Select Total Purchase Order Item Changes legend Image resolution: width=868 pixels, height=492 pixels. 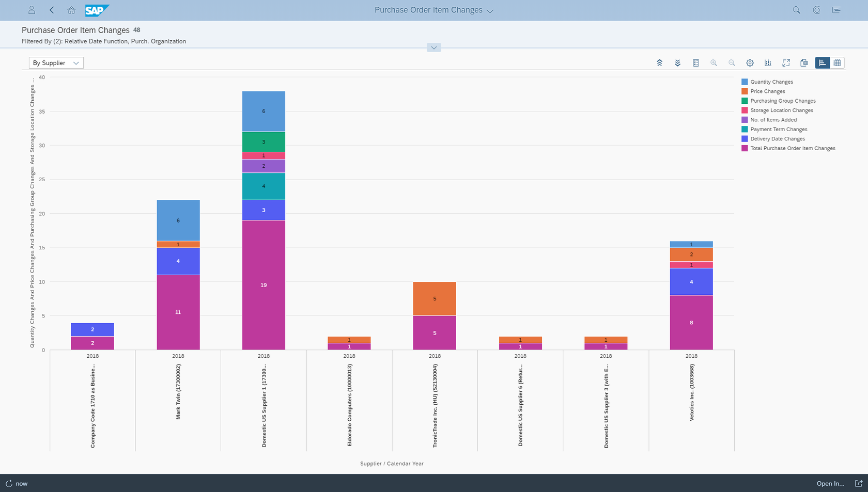[x=788, y=148]
